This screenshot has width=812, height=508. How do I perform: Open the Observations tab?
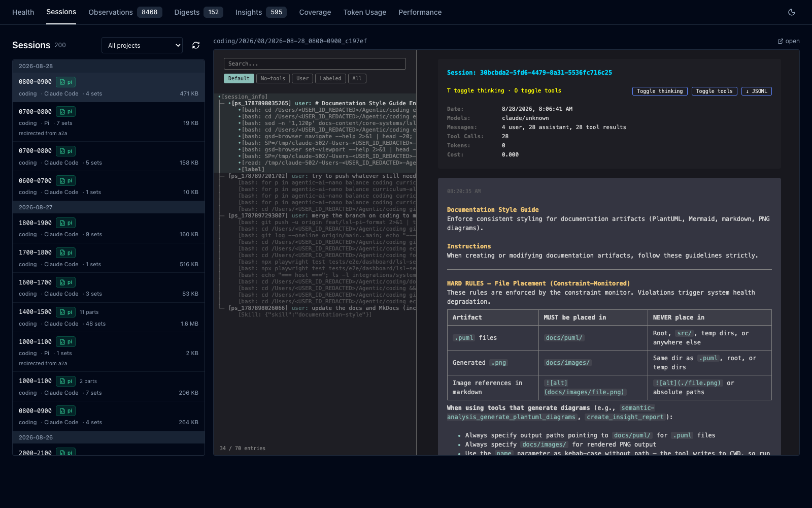(x=125, y=12)
